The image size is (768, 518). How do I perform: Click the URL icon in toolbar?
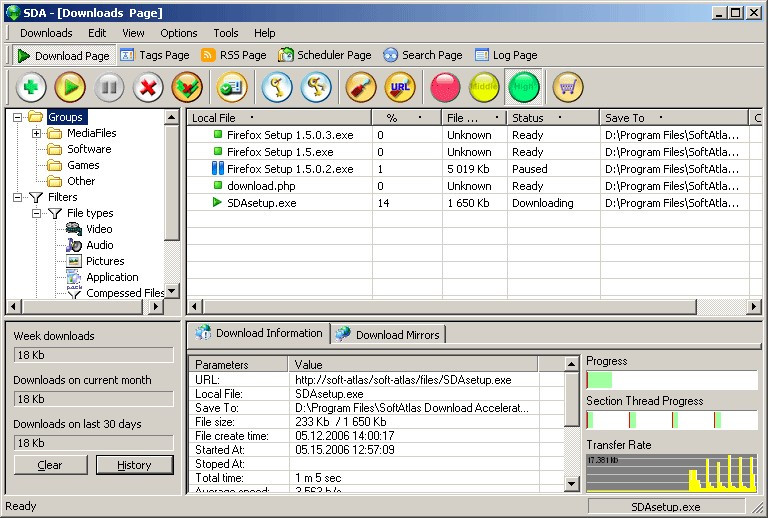(400, 87)
